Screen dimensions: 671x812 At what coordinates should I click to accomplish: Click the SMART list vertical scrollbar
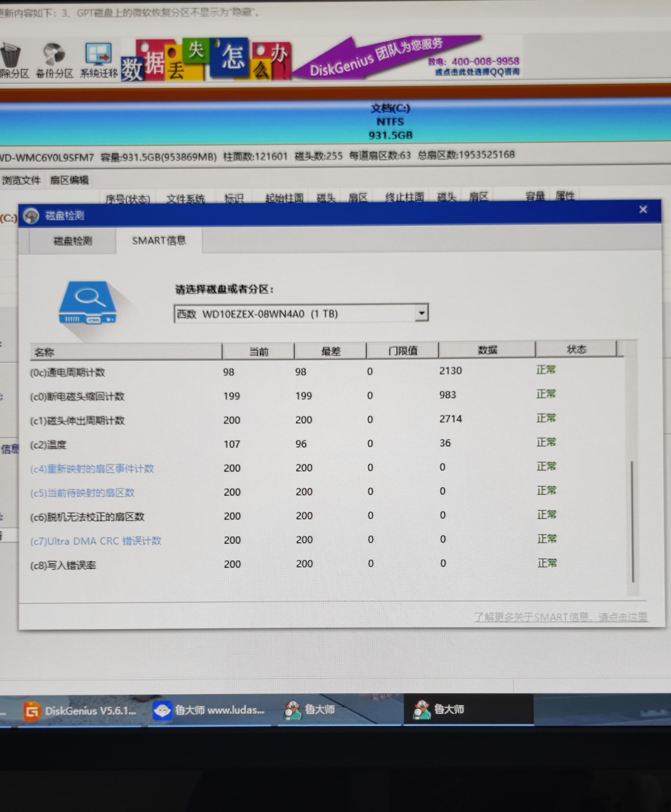(x=633, y=521)
